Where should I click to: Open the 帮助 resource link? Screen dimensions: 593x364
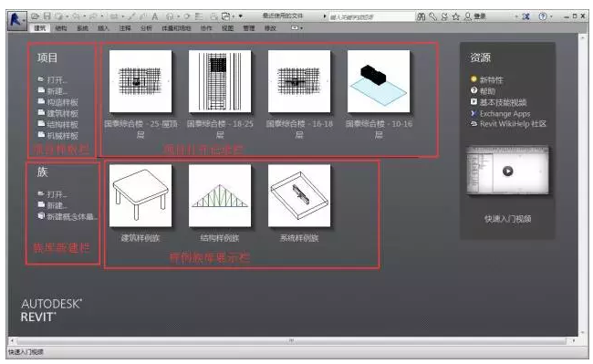pos(487,91)
